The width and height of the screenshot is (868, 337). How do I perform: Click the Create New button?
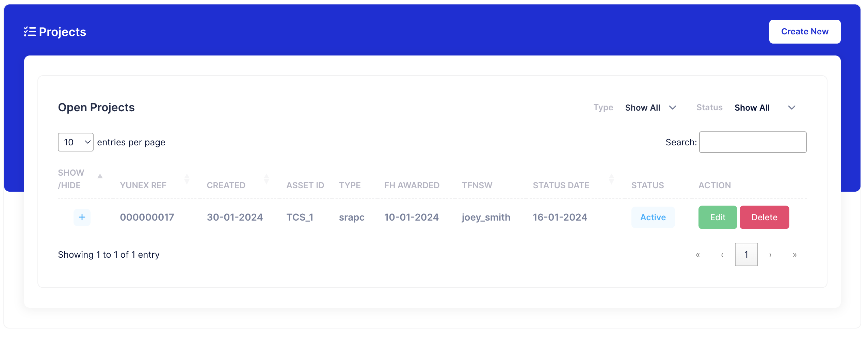click(x=805, y=32)
